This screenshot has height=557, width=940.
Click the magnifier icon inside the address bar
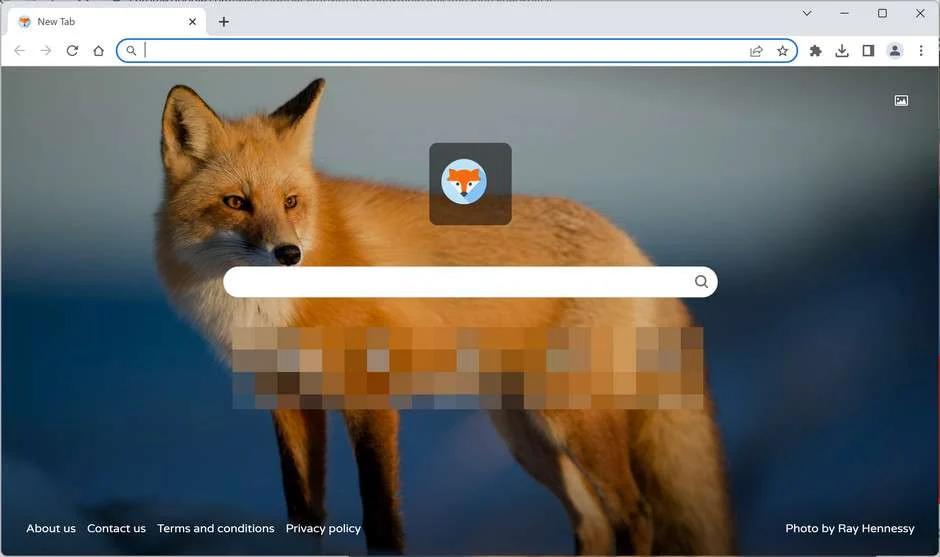tap(131, 51)
